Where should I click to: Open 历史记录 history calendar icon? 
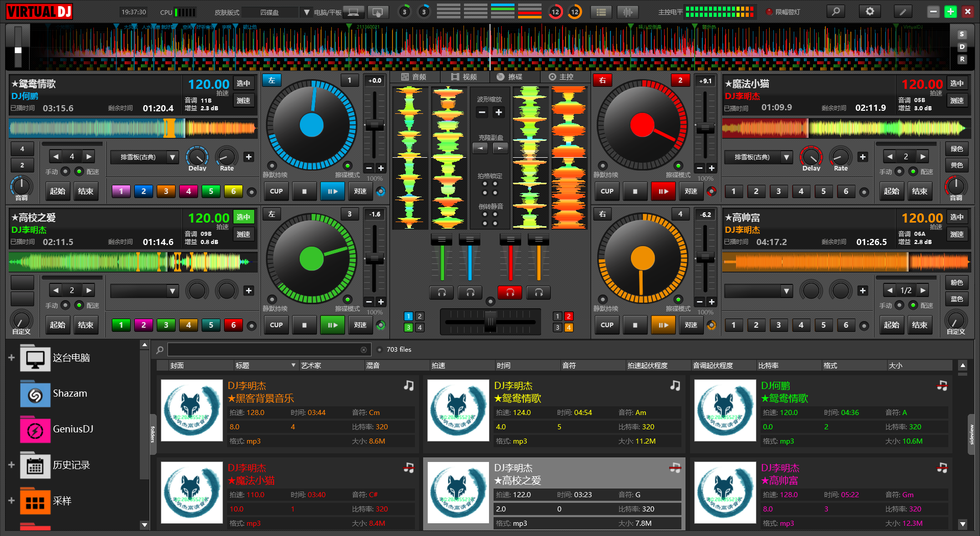click(35, 466)
